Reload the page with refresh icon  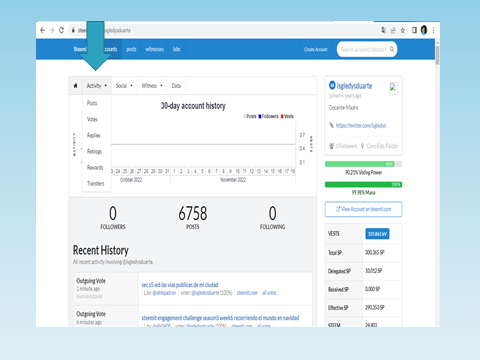[61, 30]
